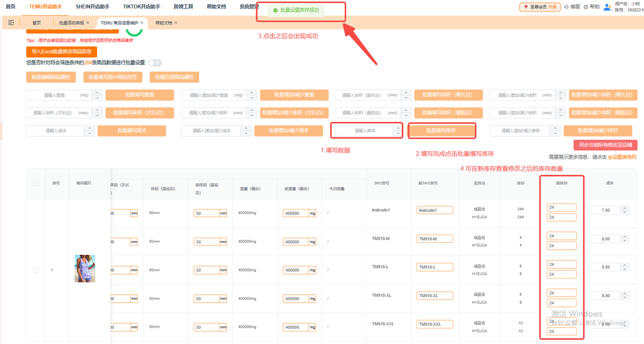Switch to the 首页 page tab

pos(37,23)
